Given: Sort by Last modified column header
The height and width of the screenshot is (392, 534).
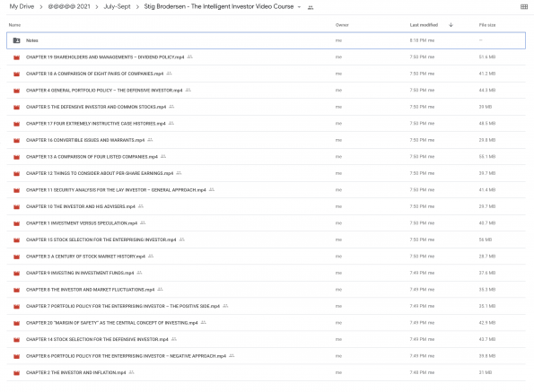Looking at the screenshot, I should click(x=424, y=25).
